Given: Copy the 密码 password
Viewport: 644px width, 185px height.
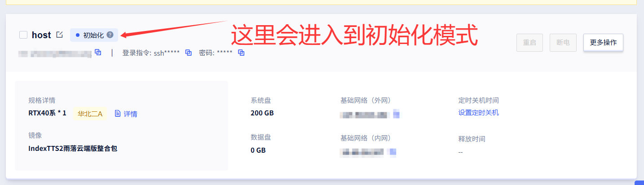Looking at the screenshot, I should (241, 53).
